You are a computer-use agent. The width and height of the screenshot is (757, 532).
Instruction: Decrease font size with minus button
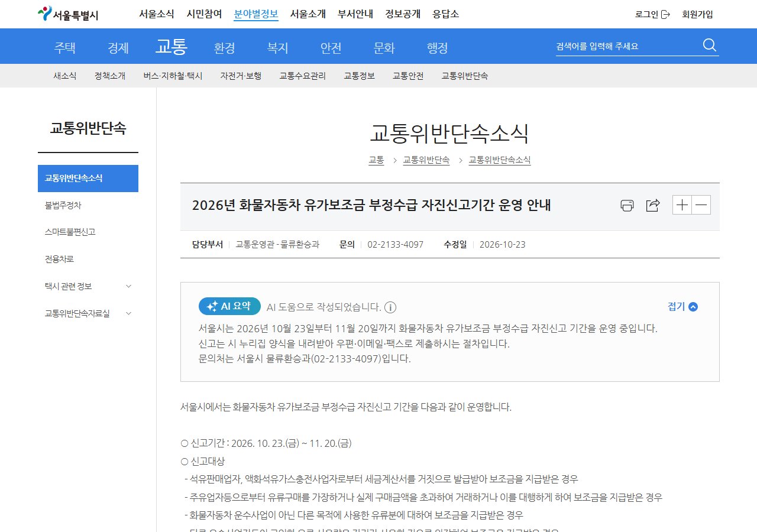click(x=701, y=205)
